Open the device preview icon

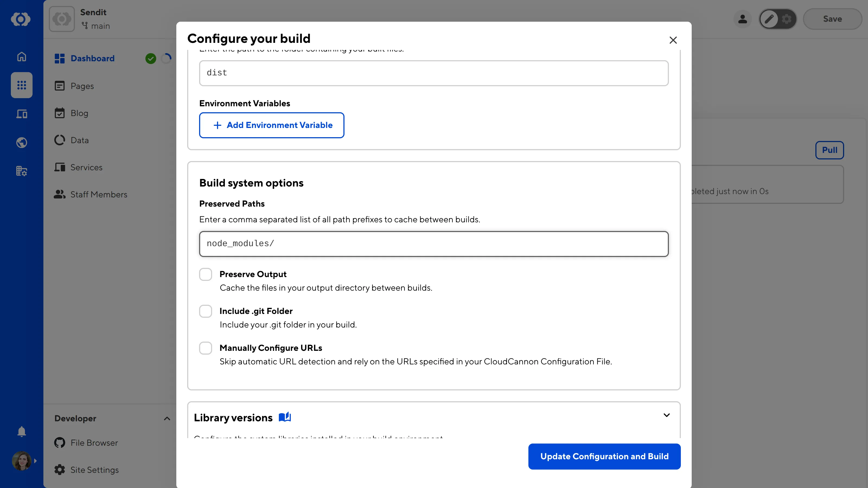tap(21, 114)
